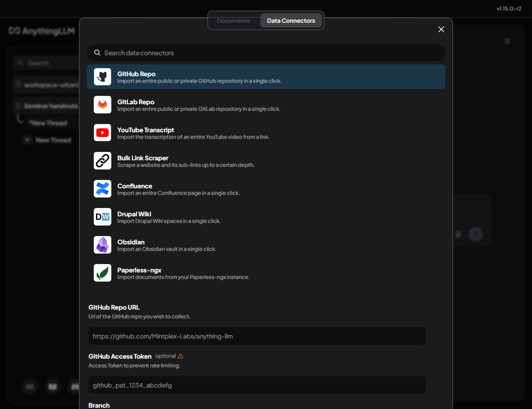This screenshot has width=532, height=409.
Task: Click the magnifier icon in connector search
Action: pos(97,53)
